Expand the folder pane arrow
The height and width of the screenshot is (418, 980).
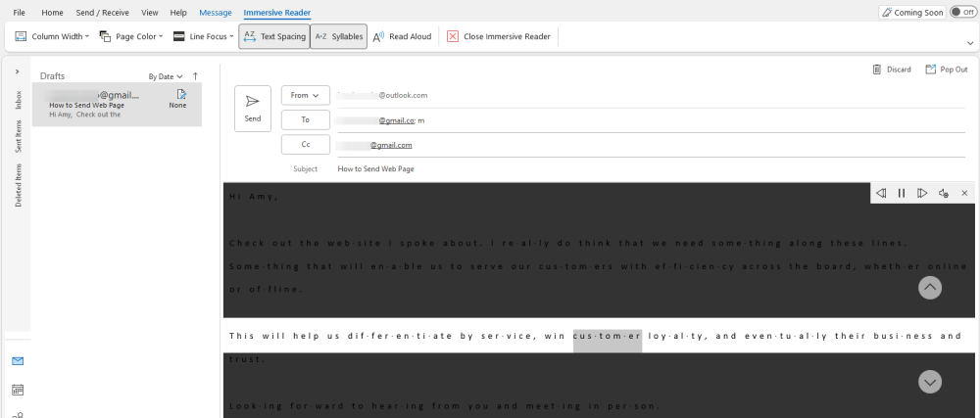tap(18, 71)
